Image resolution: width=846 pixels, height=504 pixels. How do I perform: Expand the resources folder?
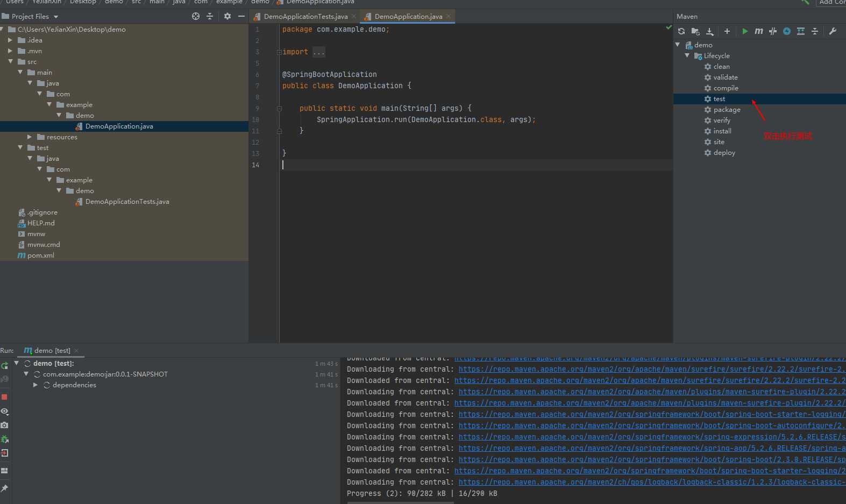click(x=30, y=137)
